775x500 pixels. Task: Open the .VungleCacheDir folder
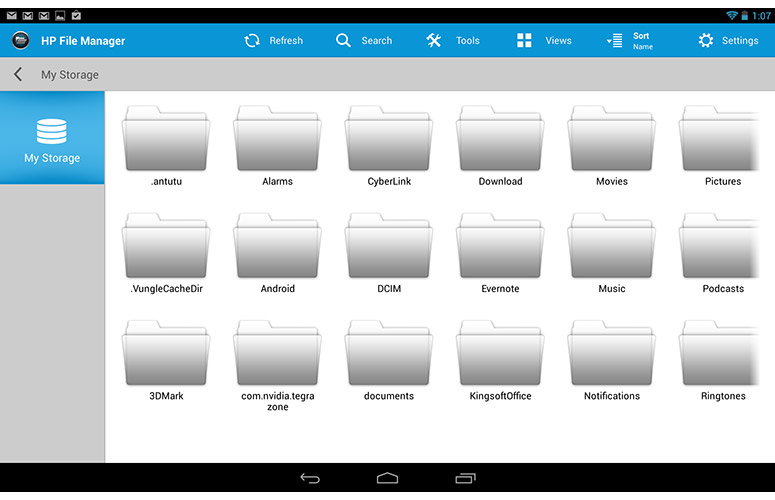pos(166,253)
